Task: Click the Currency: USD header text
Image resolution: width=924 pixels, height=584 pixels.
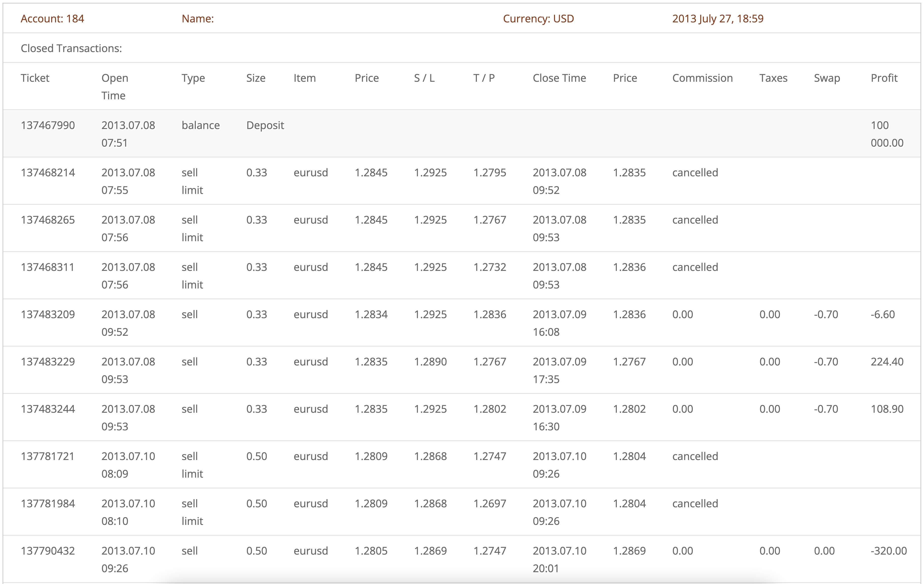Action: 538,18
